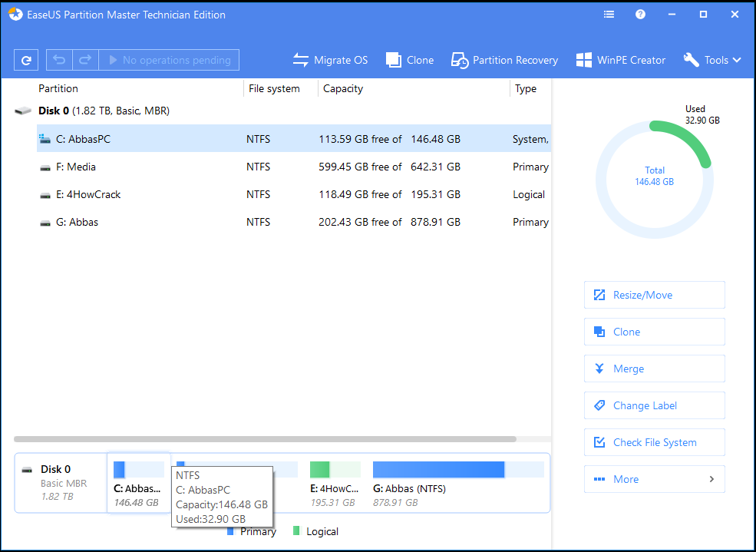Click the Clone toolbar option
This screenshot has height=552, width=756.
pyautogui.click(x=410, y=60)
